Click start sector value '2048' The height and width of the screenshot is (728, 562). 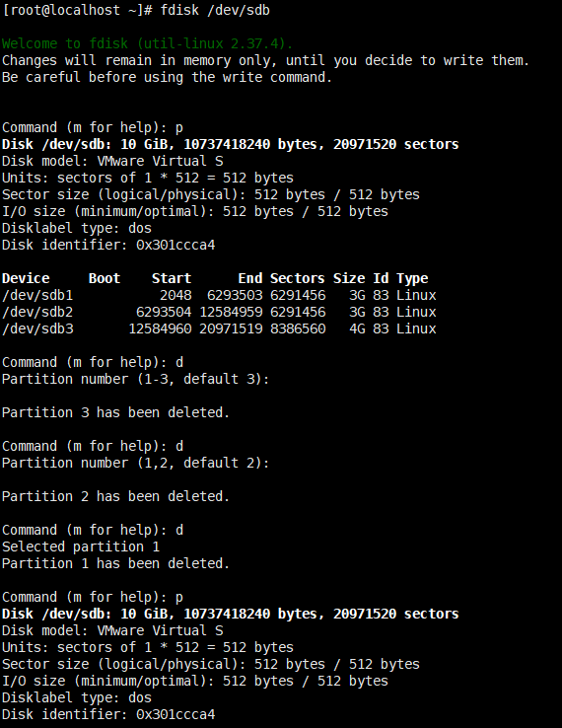tap(176, 295)
